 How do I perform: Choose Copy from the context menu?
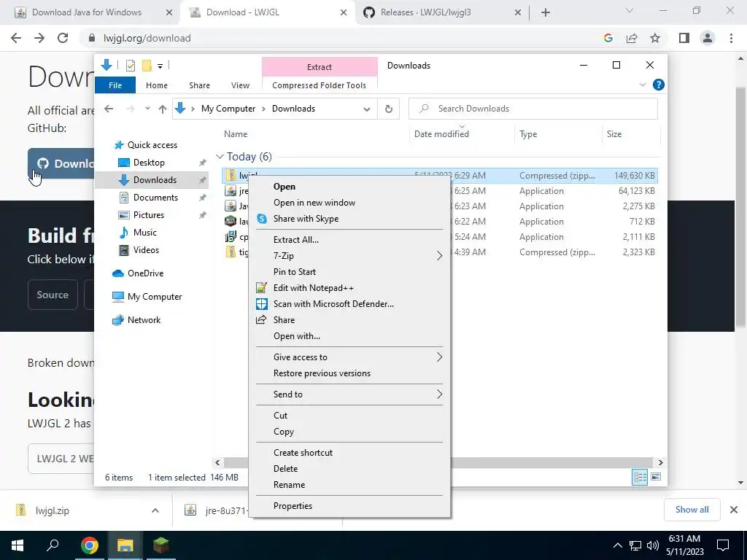[x=284, y=432]
